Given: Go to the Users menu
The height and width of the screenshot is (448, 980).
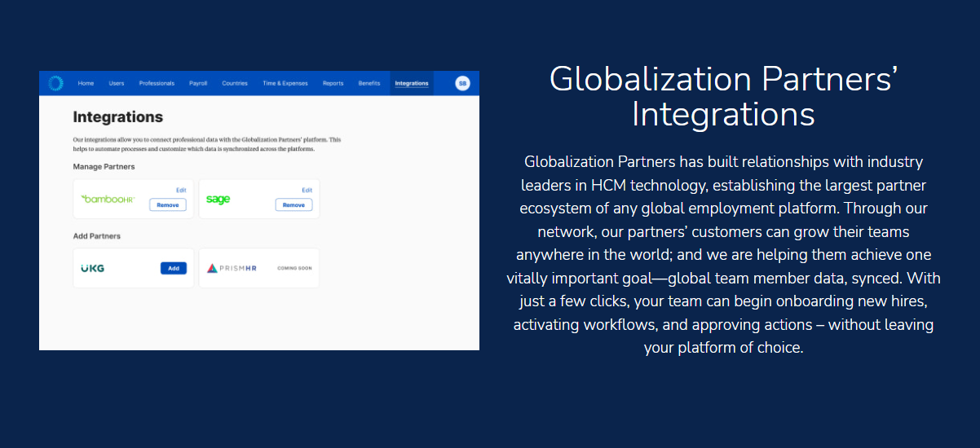Looking at the screenshot, I should tap(117, 83).
